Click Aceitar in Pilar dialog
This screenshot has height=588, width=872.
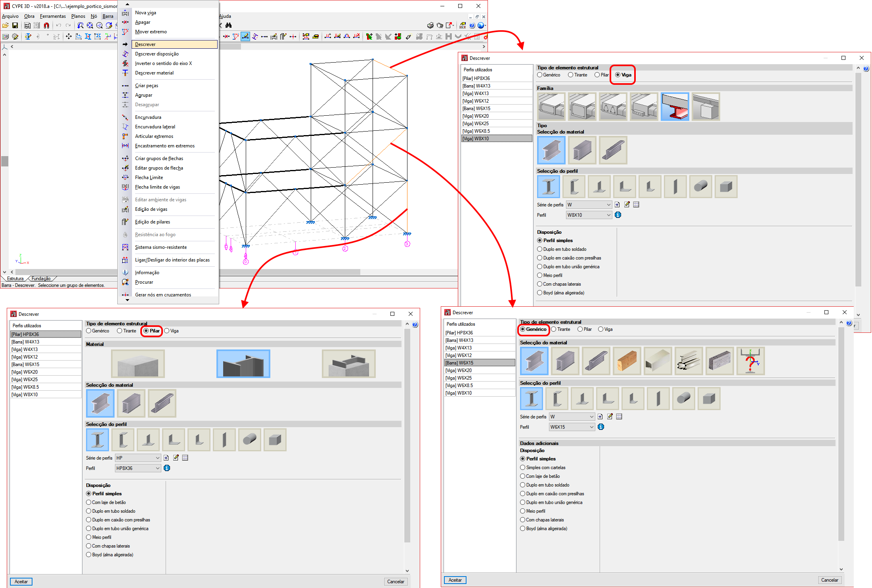21,582
